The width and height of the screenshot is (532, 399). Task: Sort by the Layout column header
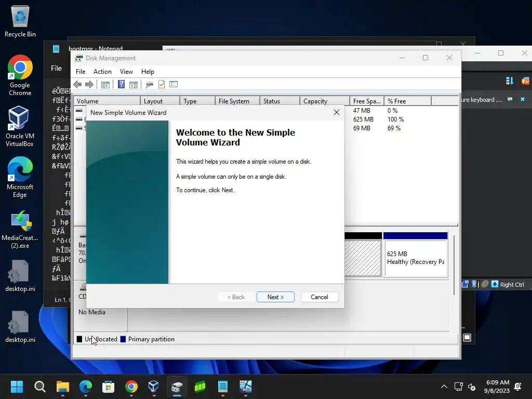(x=160, y=101)
